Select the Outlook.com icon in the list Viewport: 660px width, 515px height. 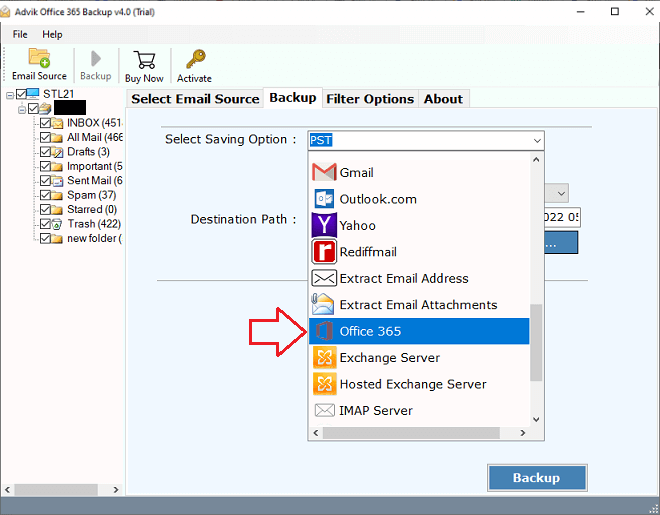tap(324, 199)
